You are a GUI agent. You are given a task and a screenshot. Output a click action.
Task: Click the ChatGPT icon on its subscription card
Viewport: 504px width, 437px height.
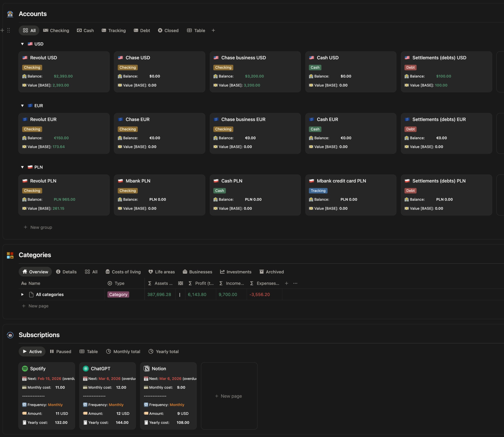86,368
